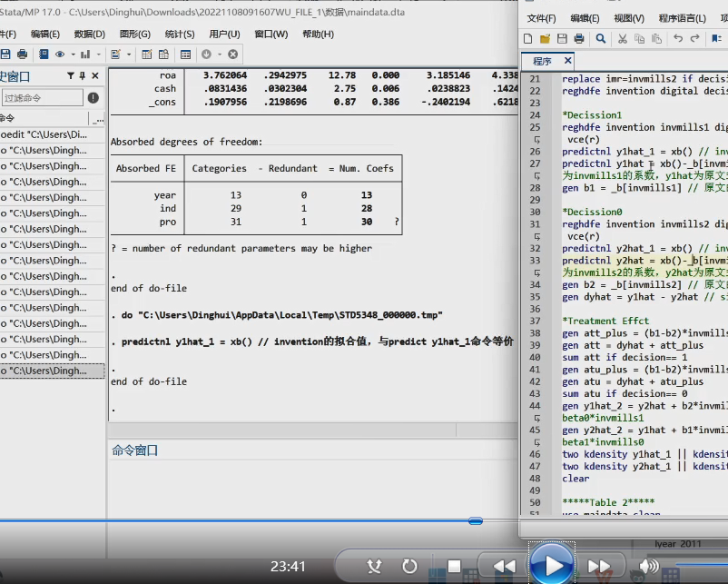Close the history panel with its X
728x584 pixels.
coord(95,75)
